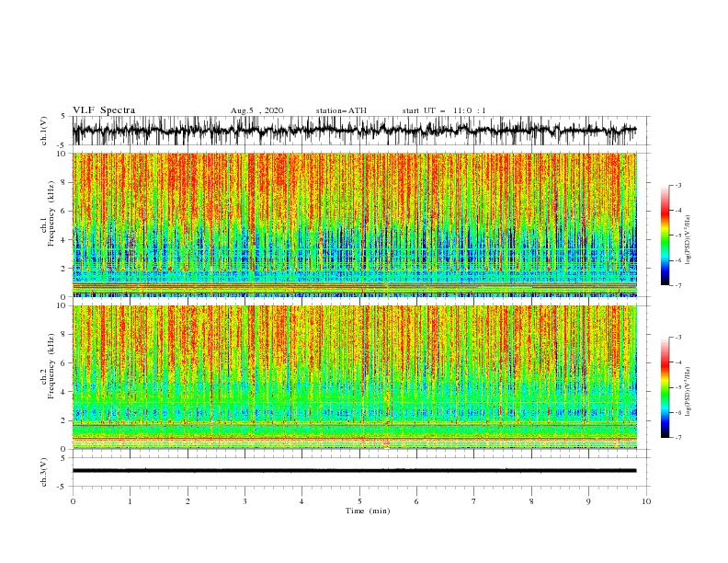This screenshot has height=563, width=728.
Task: Click the ch.1 frequency axis '2' tick label
Action: pyautogui.click(x=65, y=269)
